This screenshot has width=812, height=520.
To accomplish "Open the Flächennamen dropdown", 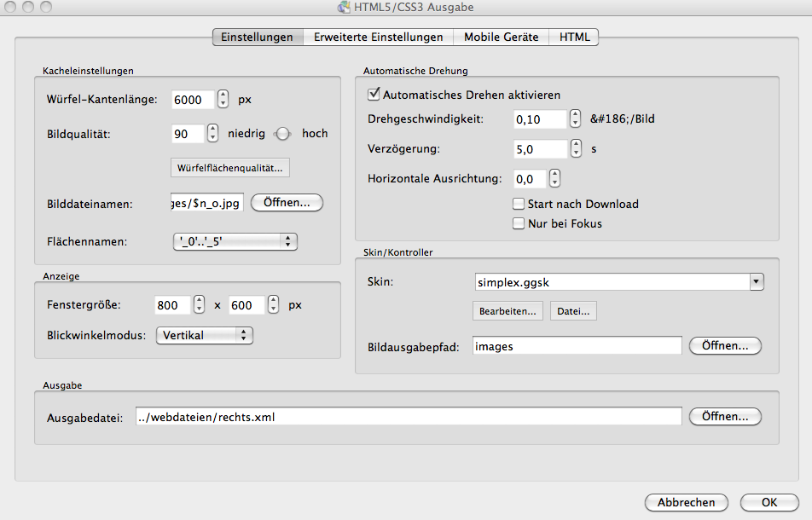I will click(x=235, y=242).
